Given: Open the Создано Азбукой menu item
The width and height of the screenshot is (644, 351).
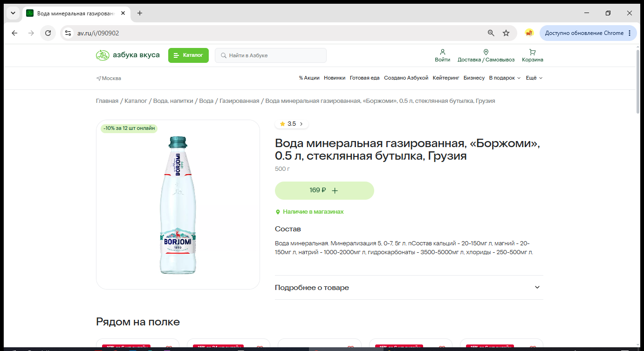Looking at the screenshot, I should click(406, 78).
